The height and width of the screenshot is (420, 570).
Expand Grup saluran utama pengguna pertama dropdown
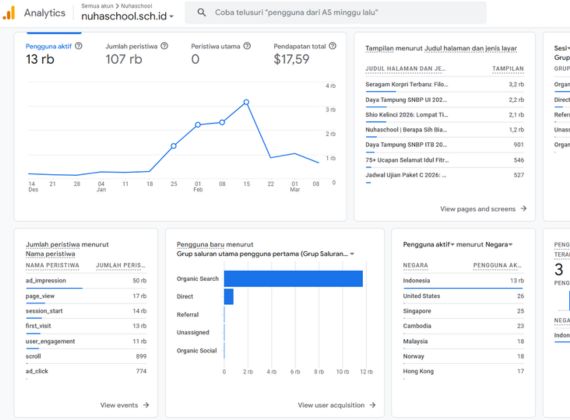click(x=265, y=253)
